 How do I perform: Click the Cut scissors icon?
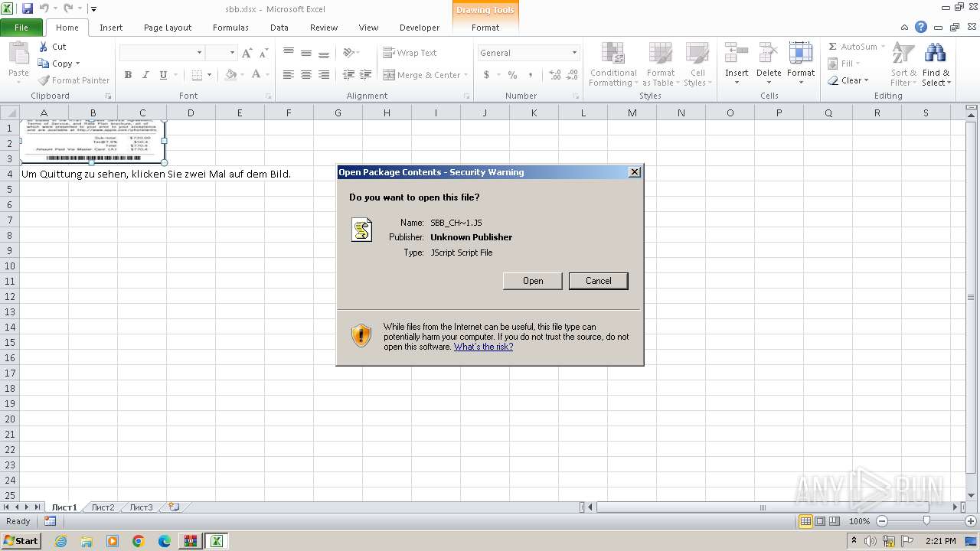[44, 47]
